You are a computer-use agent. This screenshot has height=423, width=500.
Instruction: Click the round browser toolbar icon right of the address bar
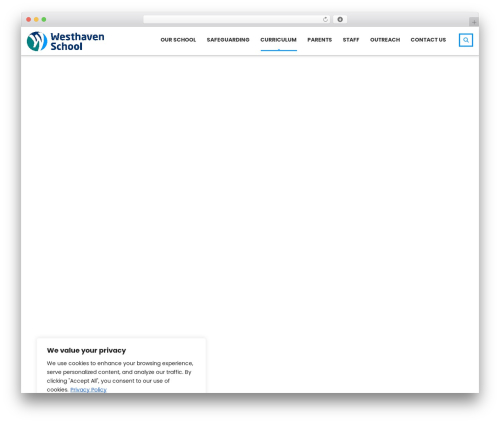[x=340, y=19]
